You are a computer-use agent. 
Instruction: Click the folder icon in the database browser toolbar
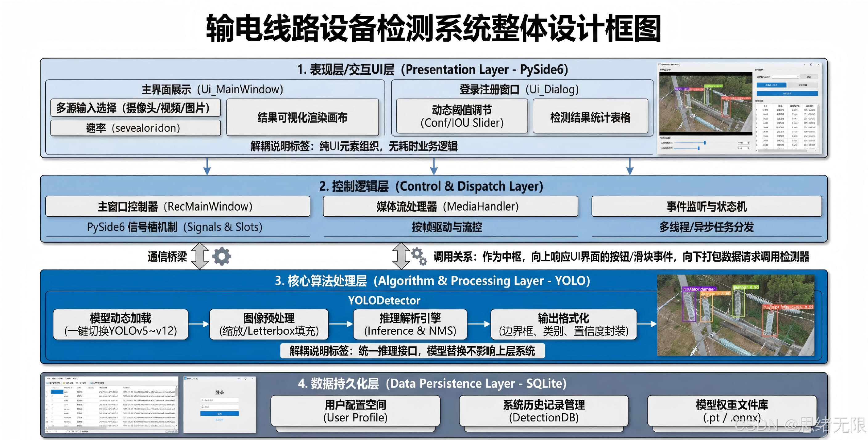pyautogui.click(x=64, y=383)
